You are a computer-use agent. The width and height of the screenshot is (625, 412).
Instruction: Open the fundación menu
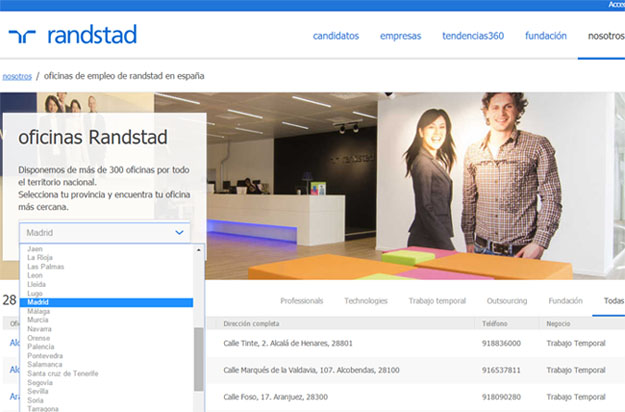(546, 36)
